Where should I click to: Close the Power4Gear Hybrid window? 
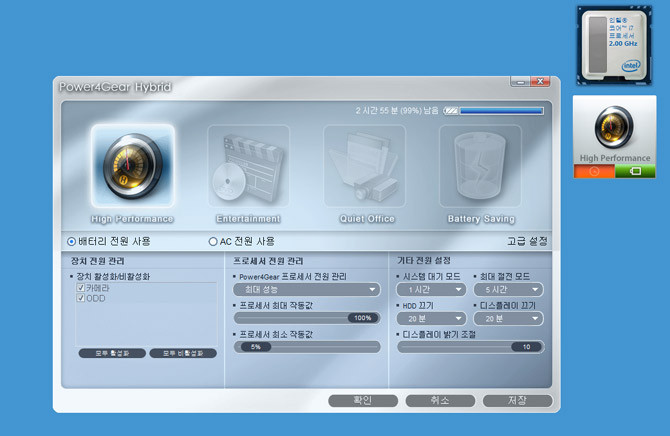tap(541, 82)
